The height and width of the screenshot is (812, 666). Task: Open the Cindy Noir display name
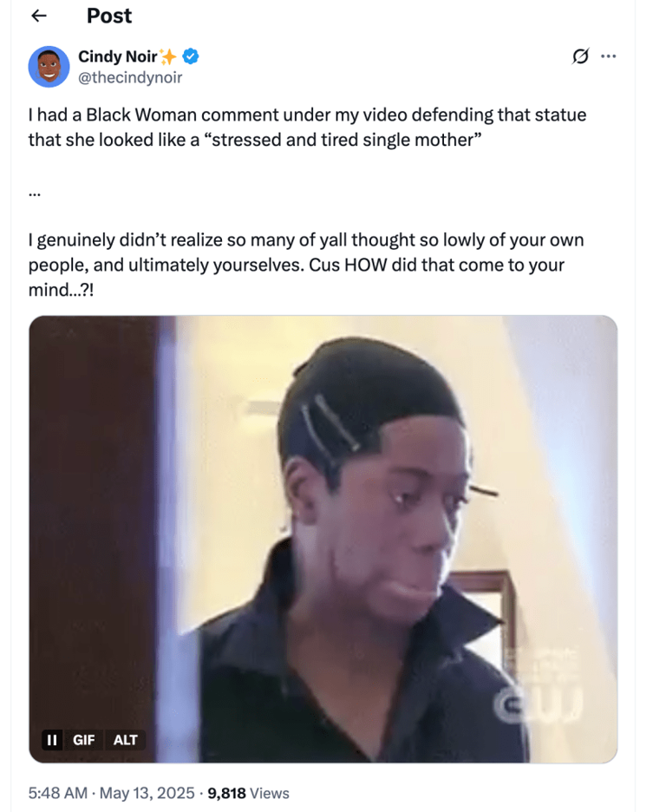[117, 56]
